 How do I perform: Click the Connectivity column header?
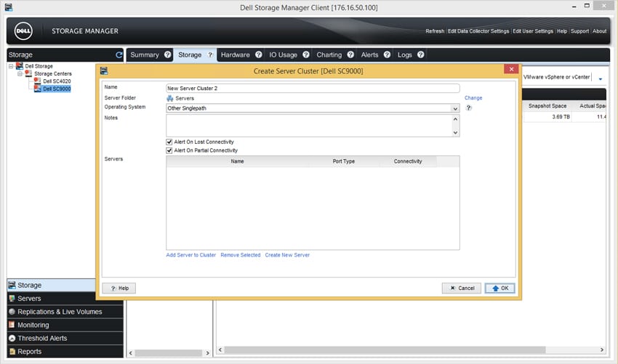pyautogui.click(x=408, y=161)
